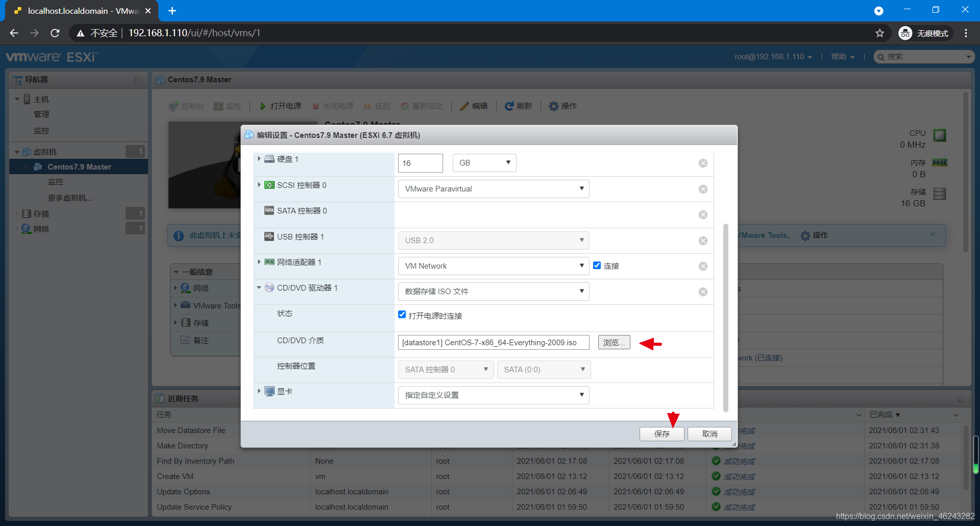
Task: Click the 浏览... browse button
Action: point(614,342)
